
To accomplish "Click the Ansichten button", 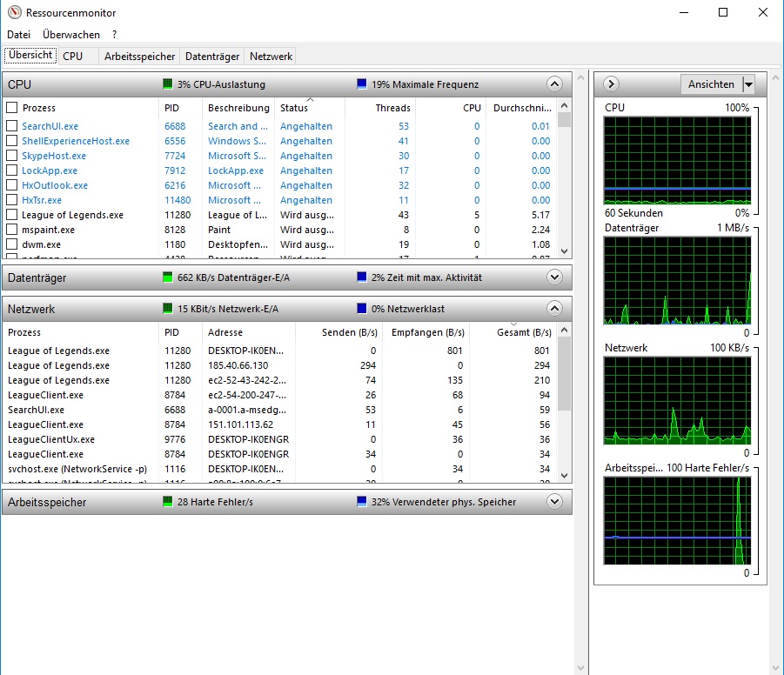I will [x=711, y=84].
